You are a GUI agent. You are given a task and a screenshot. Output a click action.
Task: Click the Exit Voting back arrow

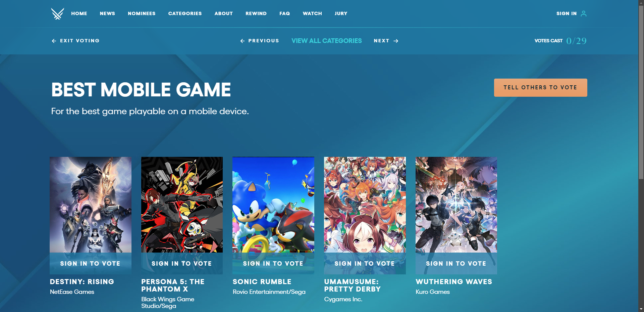(x=54, y=41)
